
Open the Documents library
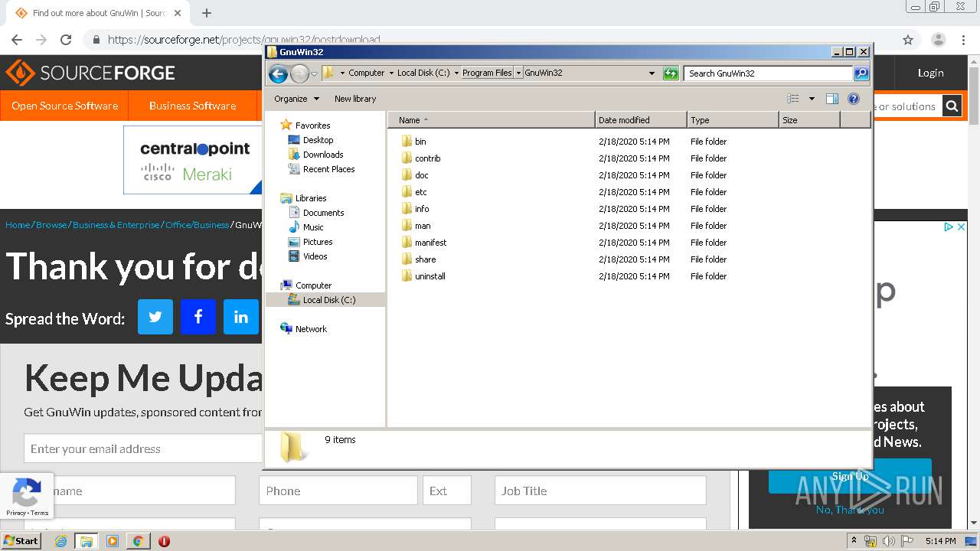323,213
